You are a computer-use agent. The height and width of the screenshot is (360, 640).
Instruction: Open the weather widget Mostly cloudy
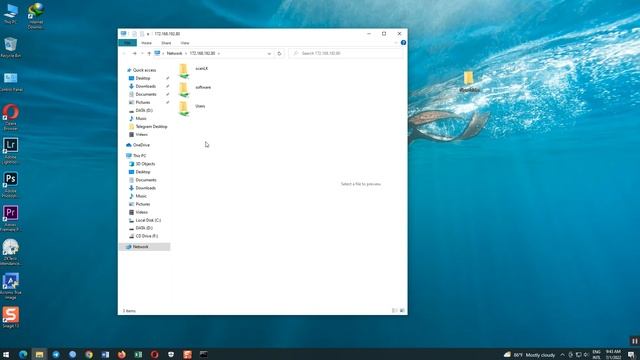pyautogui.click(x=529, y=355)
